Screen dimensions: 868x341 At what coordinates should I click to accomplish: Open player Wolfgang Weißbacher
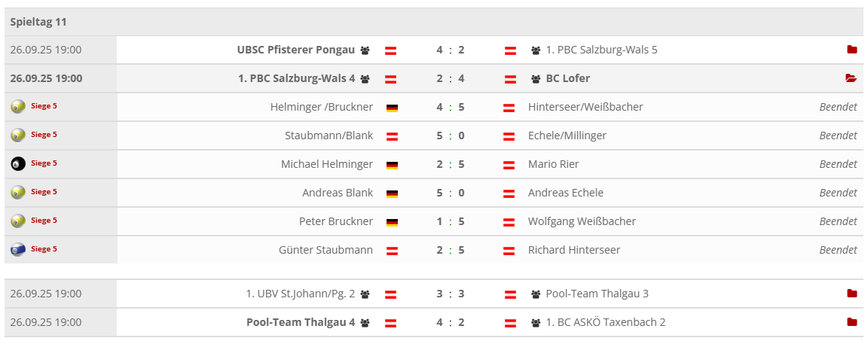click(582, 221)
